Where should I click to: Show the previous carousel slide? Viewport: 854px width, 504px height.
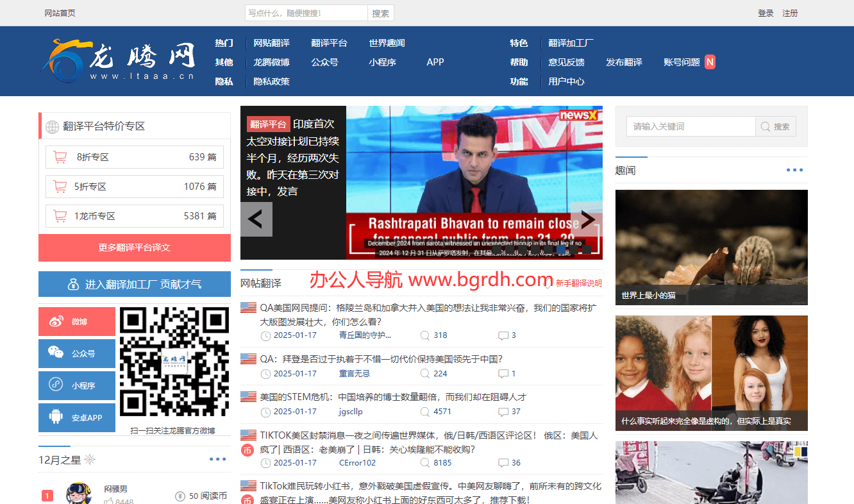pyautogui.click(x=256, y=219)
